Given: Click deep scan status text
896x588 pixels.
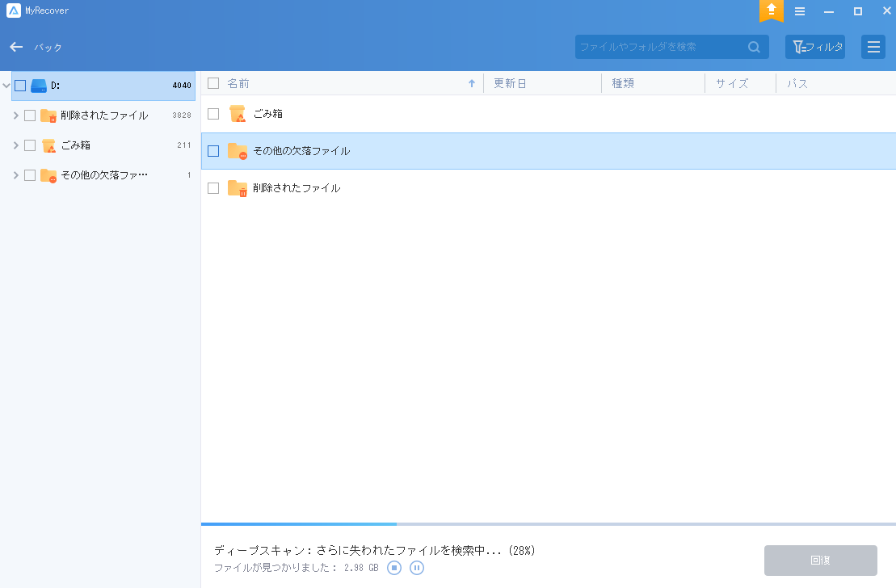Looking at the screenshot, I should 374,550.
